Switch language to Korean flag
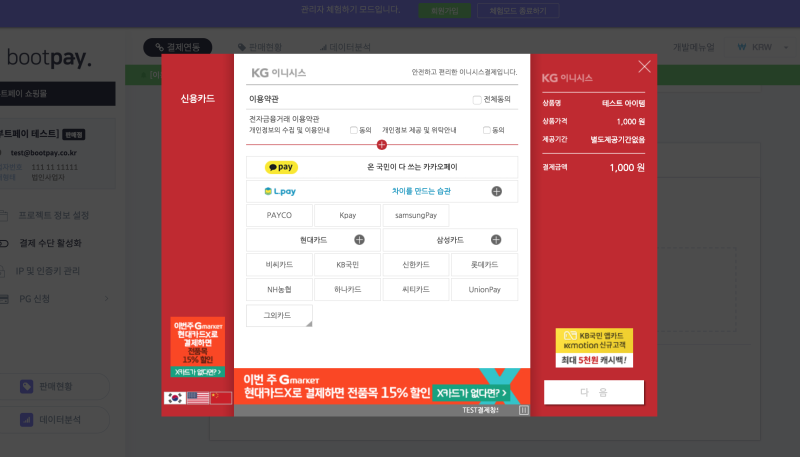800x457 pixels. (174, 398)
